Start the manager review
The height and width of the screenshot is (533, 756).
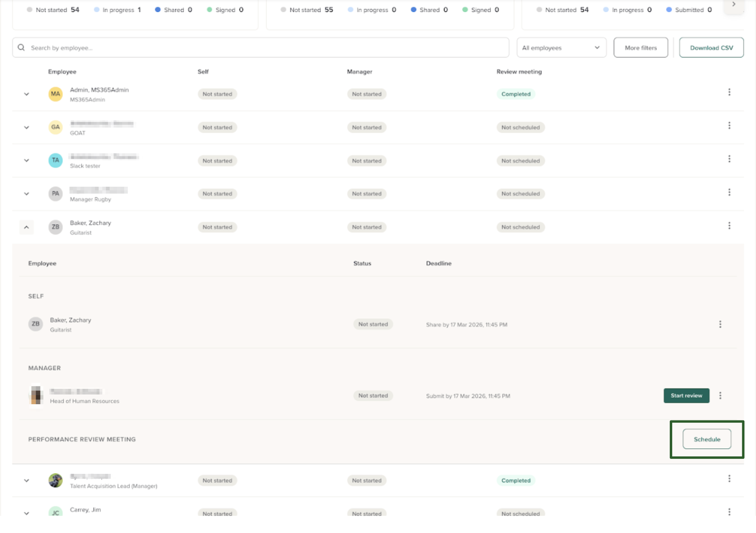(x=686, y=396)
